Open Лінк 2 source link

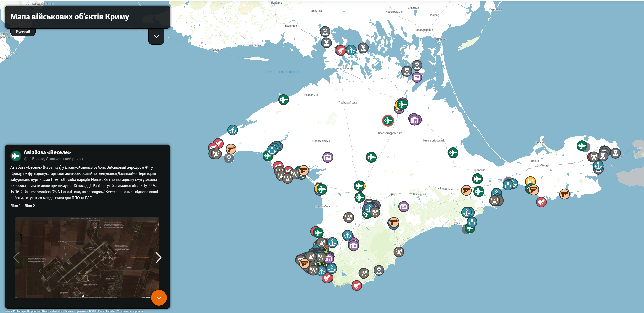[x=30, y=206]
